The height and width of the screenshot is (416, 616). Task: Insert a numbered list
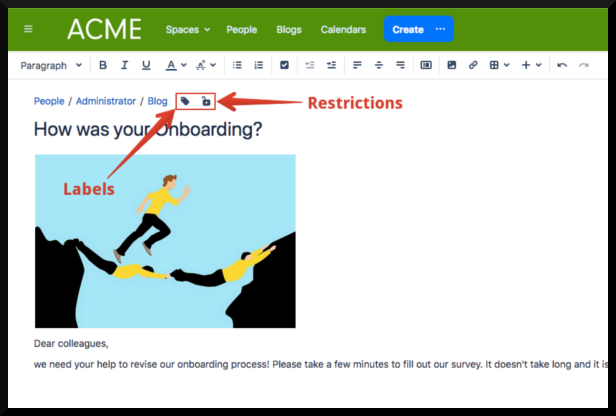(258, 65)
